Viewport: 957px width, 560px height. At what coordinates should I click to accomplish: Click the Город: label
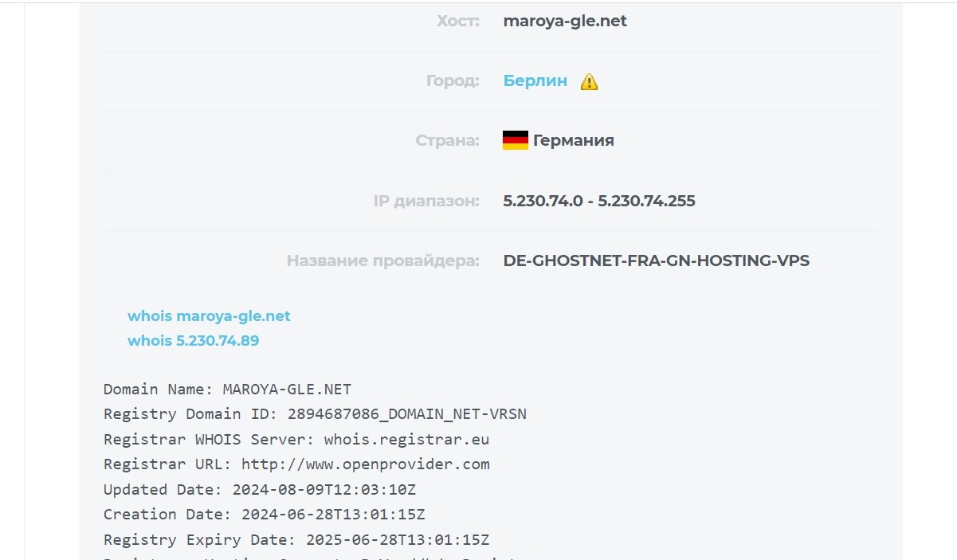[453, 81]
